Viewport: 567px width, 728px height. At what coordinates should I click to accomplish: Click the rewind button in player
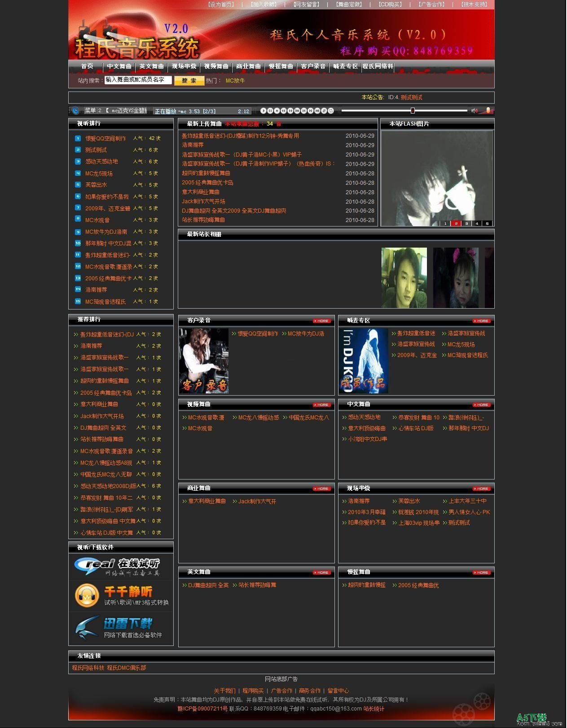(x=284, y=111)
